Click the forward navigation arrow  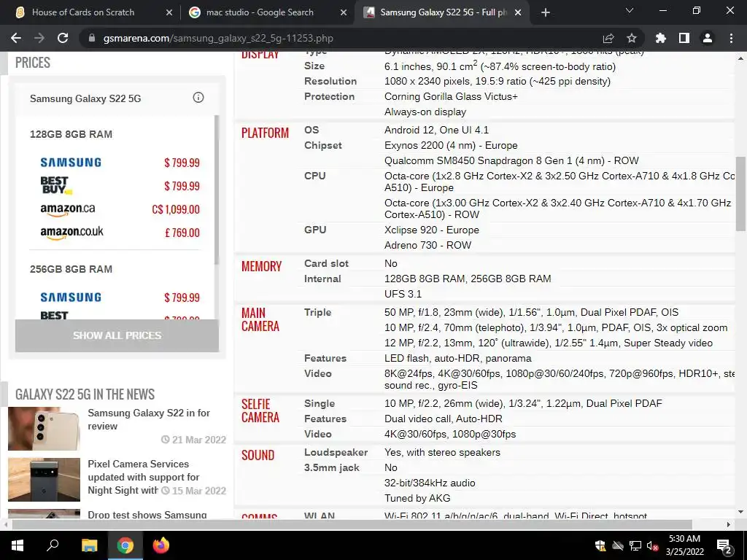click(39, 38)
